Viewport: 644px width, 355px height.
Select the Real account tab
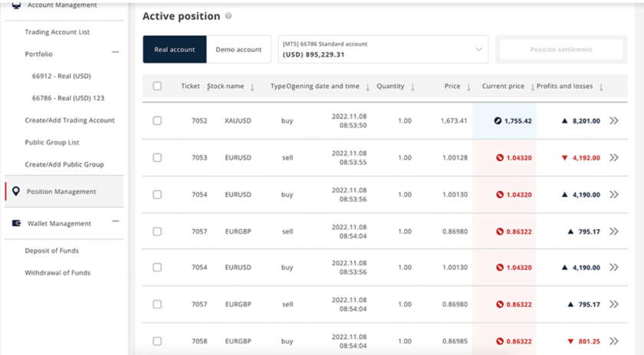pyautogui.click(x=175, y=50)
